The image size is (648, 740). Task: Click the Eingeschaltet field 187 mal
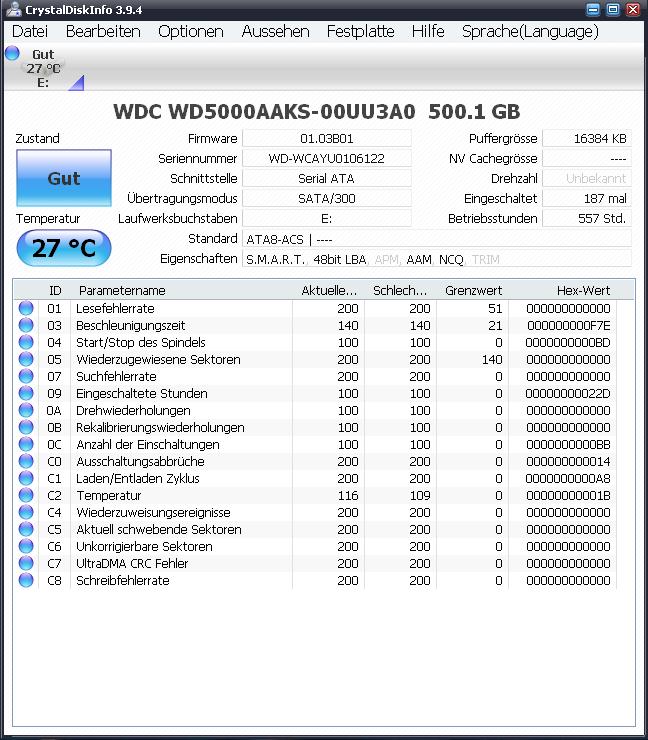(587, 198)
